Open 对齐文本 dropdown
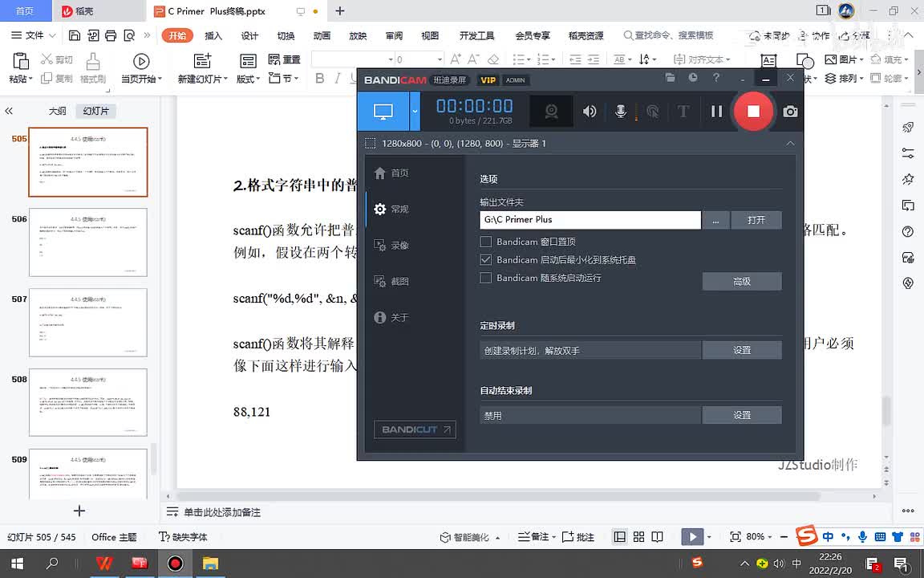 [x=702, y=59]
